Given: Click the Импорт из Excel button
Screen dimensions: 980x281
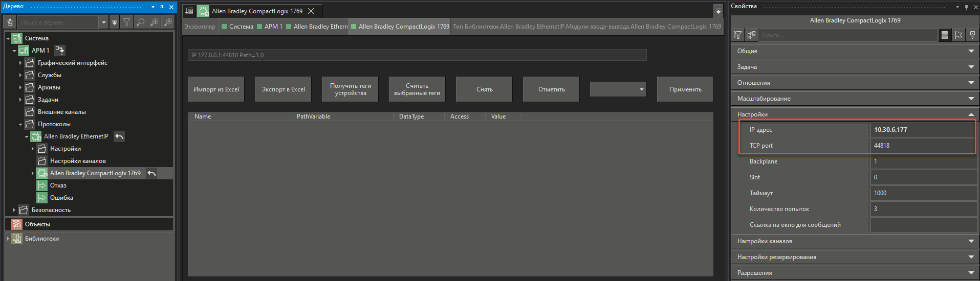Looking at the screenshot, I should [x=216, y=89].
